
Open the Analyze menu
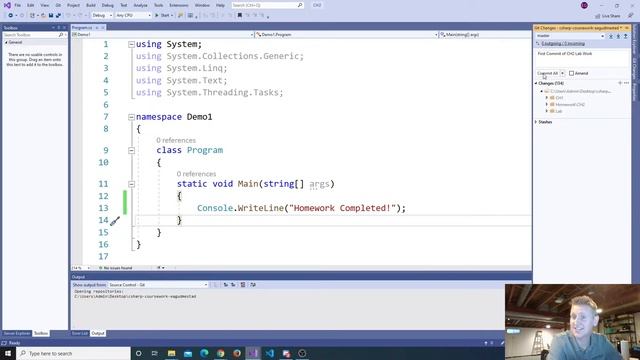click(x=140, y=5)
